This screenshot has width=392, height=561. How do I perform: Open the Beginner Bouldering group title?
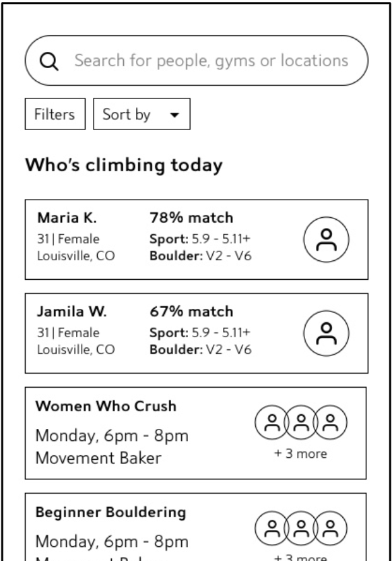(110, 512)
